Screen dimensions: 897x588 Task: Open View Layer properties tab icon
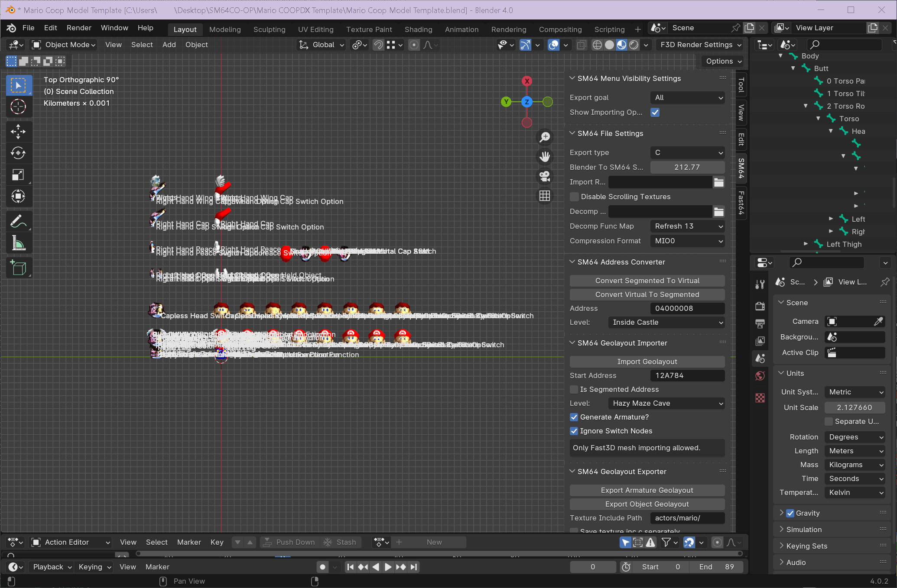pos(760,341)
